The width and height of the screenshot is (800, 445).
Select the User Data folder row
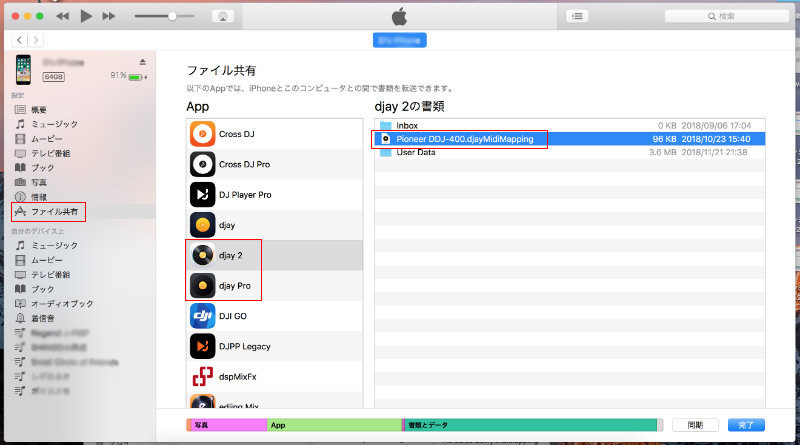click(x=570, y=152)
